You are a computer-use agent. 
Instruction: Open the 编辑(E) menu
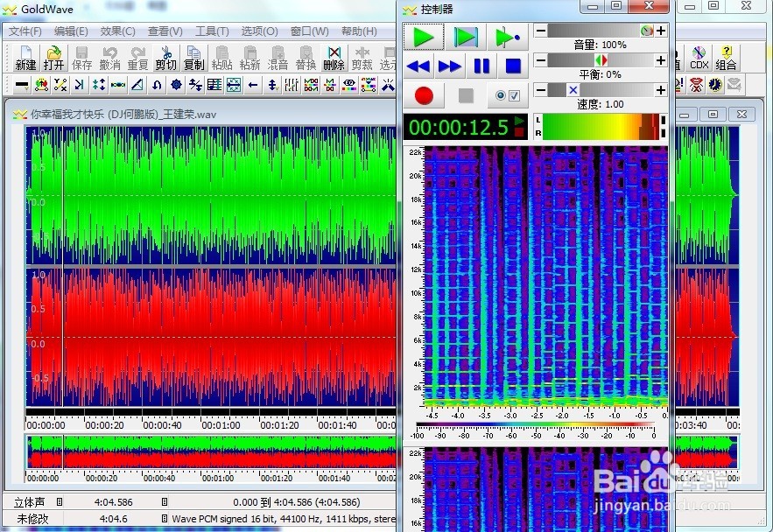71,31
